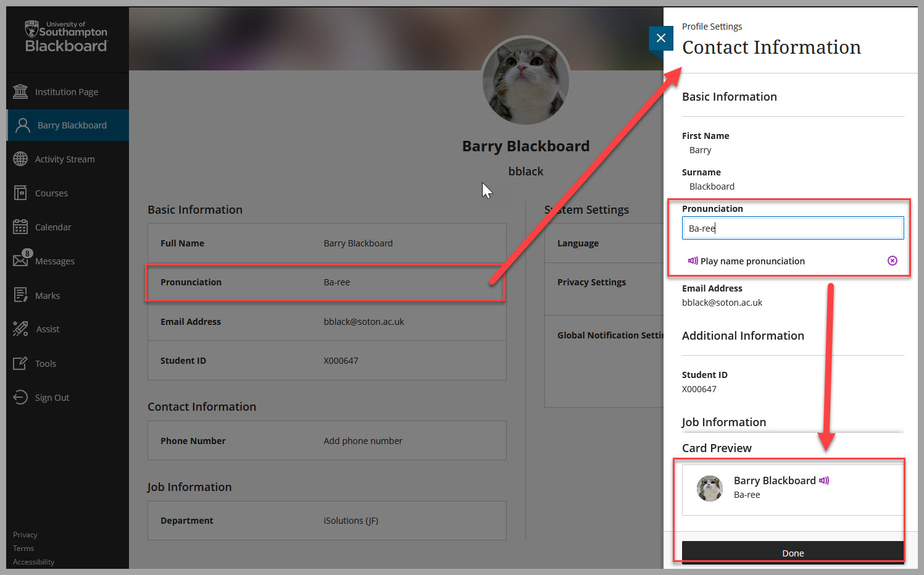This screenshot has width=924, height=575.
Task: Play name pronunciation speaker icon
Action: coord(693,261)
